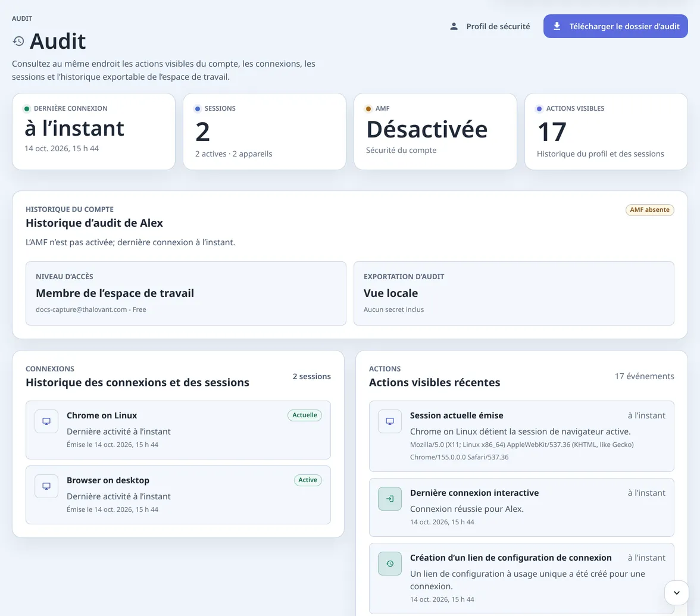Click the Sécurité du compte text
Image resolution: width=700 pixels, height=616 pixels.
pos(401,150)
